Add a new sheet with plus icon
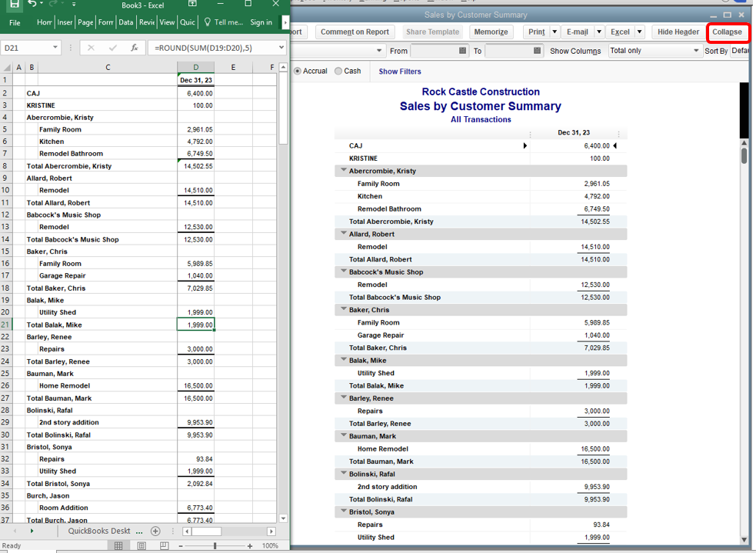The height and width of the screenshot is (553, 756). (x=155, y=531)
